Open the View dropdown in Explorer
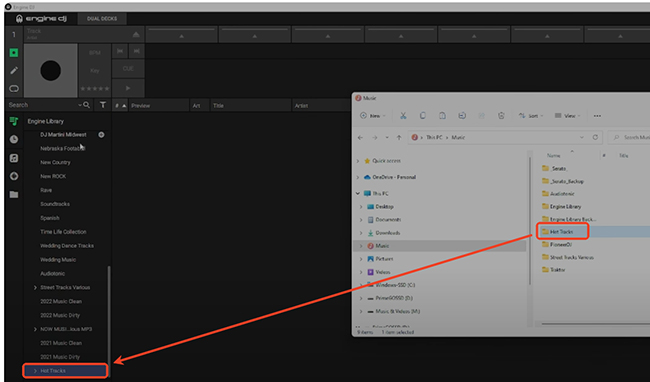 click(568, 116)
